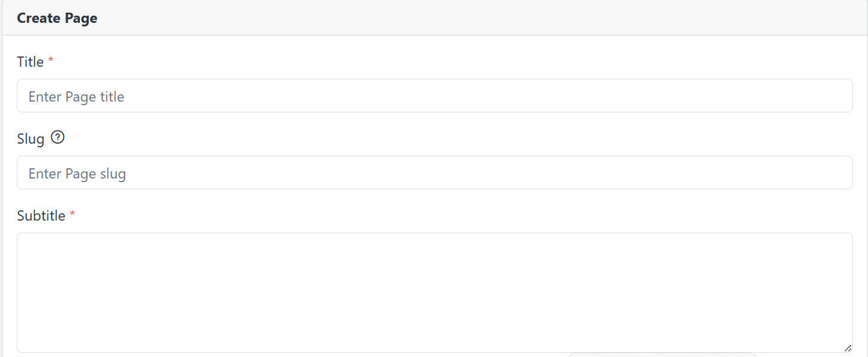Click the red asterisk beside Subtitle
Image resolution: width=868 pixels, height=357 pixels.
point(73,215)
